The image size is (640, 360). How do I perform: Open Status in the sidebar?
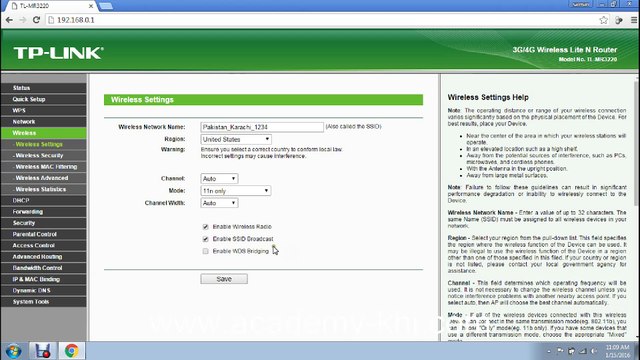pos(44,88)
